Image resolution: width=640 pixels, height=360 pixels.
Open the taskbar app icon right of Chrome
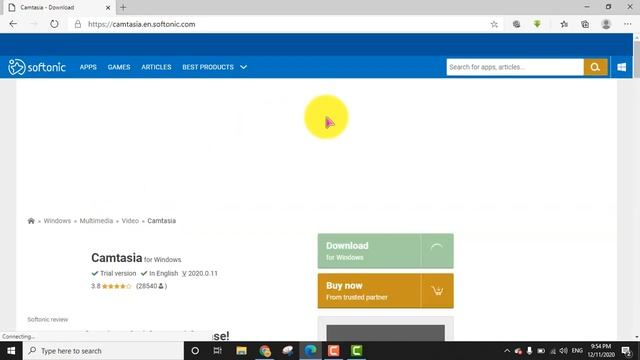point(288,351)
